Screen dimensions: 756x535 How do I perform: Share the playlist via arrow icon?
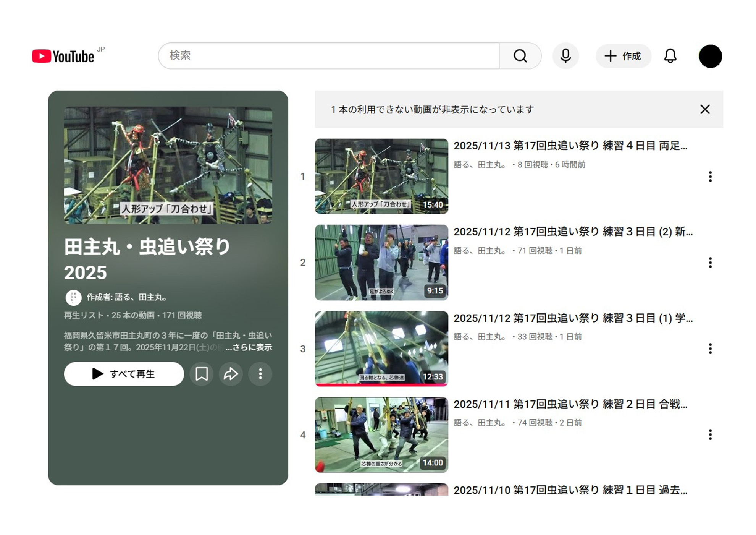(231, 374)
